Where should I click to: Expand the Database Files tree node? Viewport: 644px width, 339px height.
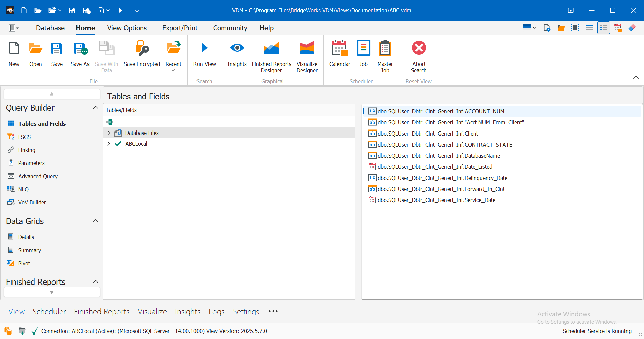(x=109, y=133)
